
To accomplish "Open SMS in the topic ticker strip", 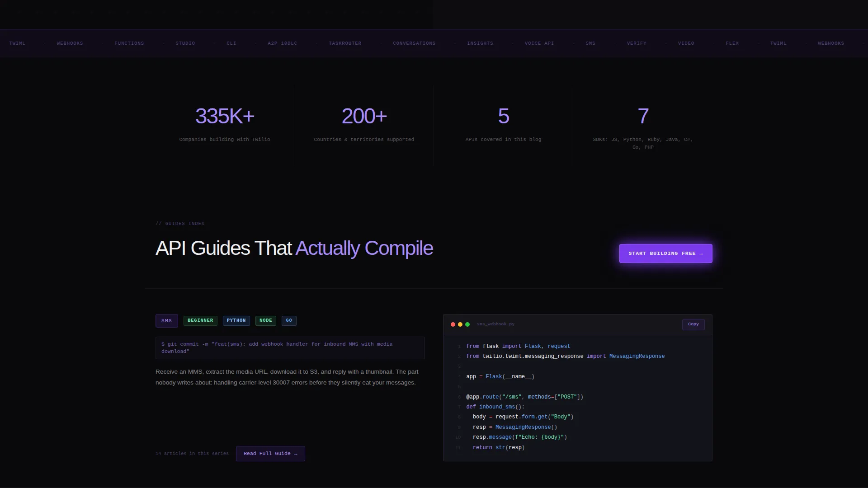I will click(x=590, y=43).
